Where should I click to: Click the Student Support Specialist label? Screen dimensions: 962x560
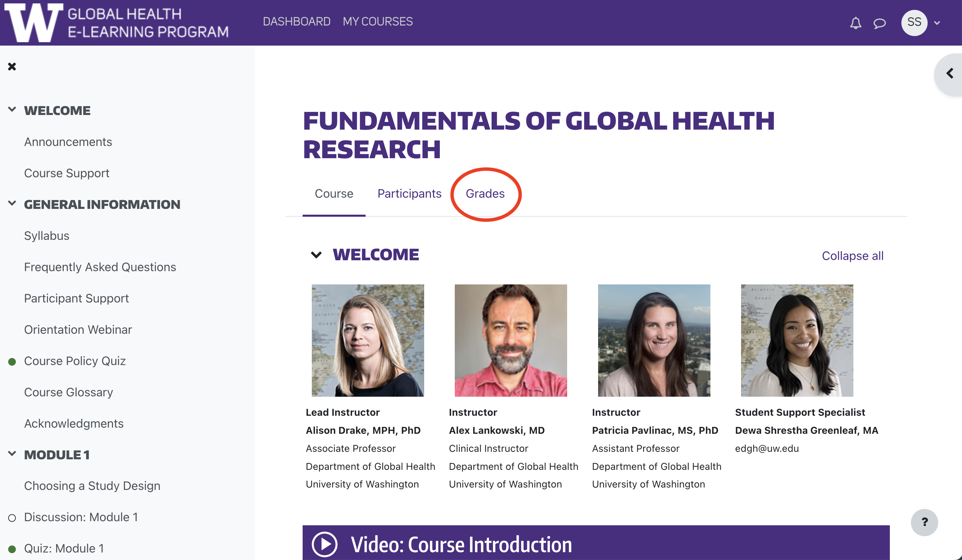click(x=800, y=412)
